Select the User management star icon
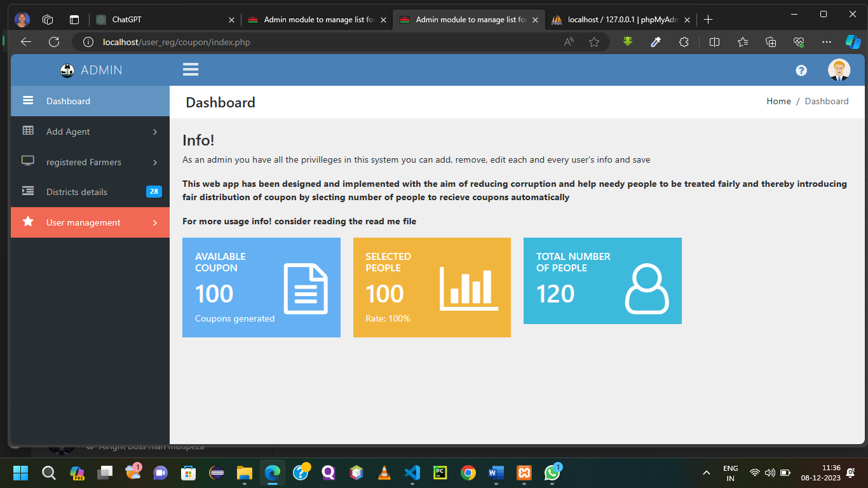Image resolution: width=868 pixels, height=488 pixels. (x=28, y=222)
